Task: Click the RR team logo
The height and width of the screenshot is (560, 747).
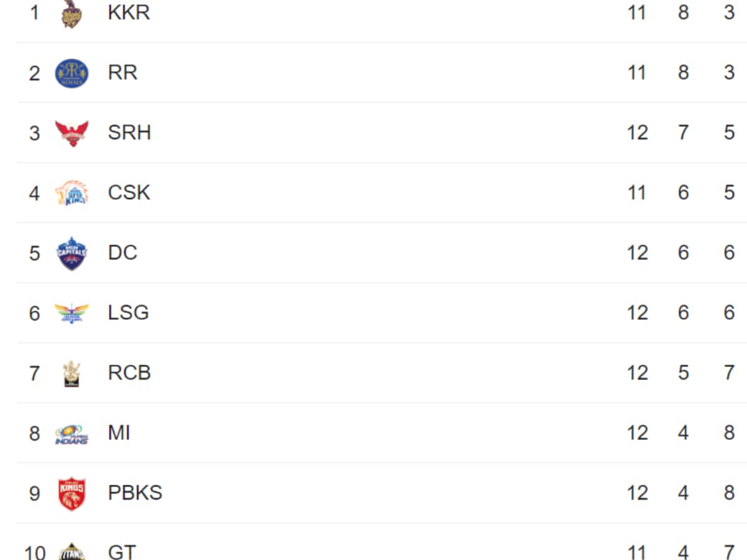Action: point(72,73)
